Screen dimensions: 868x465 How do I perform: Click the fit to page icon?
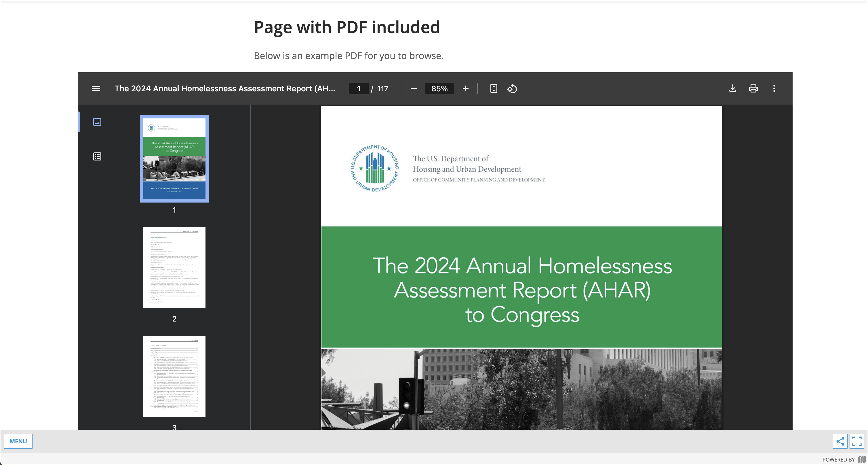click(x=493, y=88)
